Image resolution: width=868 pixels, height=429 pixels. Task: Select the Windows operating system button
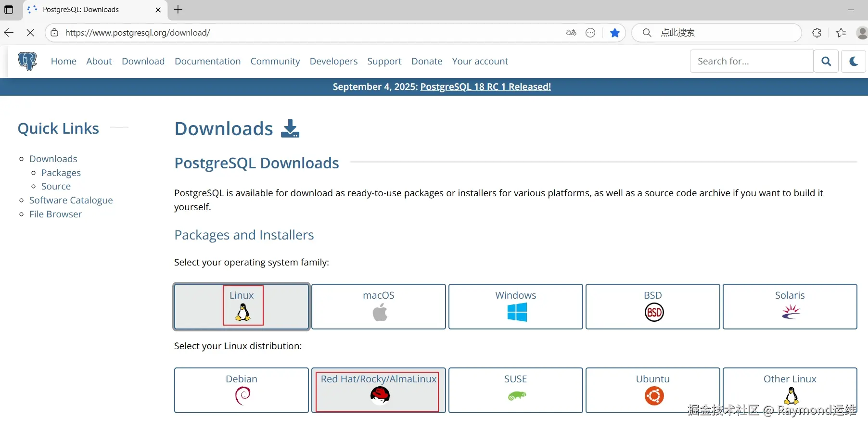(516, 307)
